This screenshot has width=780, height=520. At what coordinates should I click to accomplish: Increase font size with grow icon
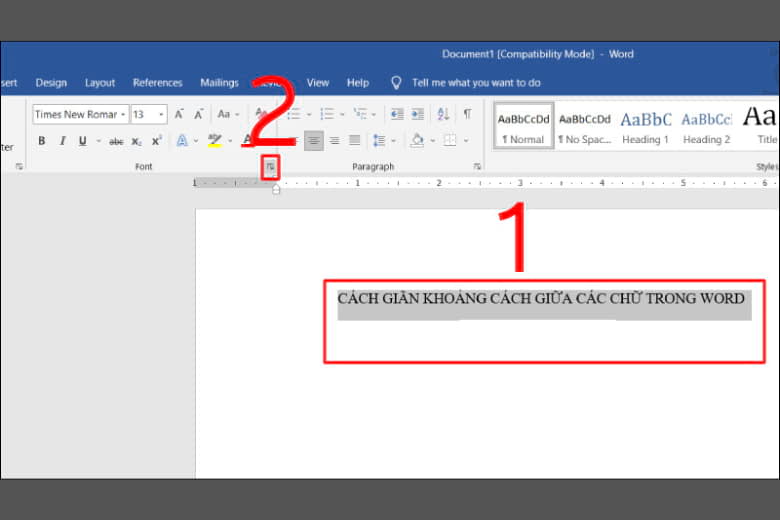click(x=179, y=114)
